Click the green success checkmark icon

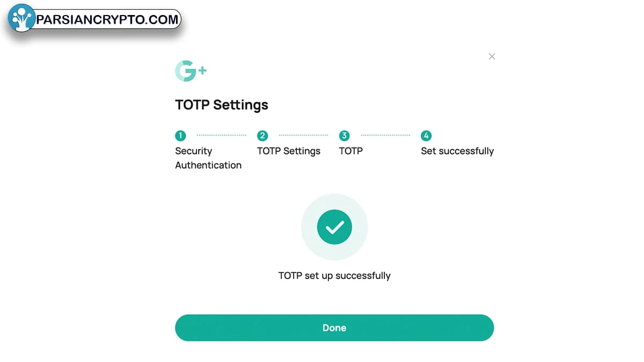point(334,227)
